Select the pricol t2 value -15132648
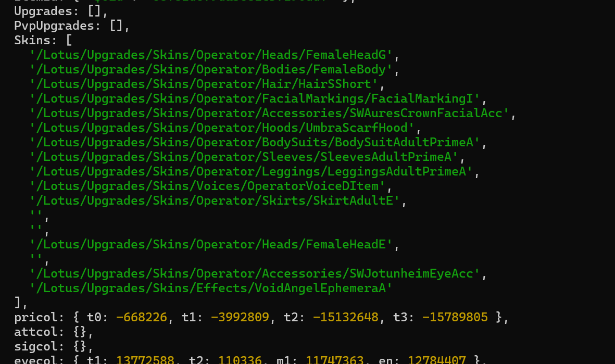Viewport: 615px width, 364px height. pyautogui.click(x=345, y=317)
